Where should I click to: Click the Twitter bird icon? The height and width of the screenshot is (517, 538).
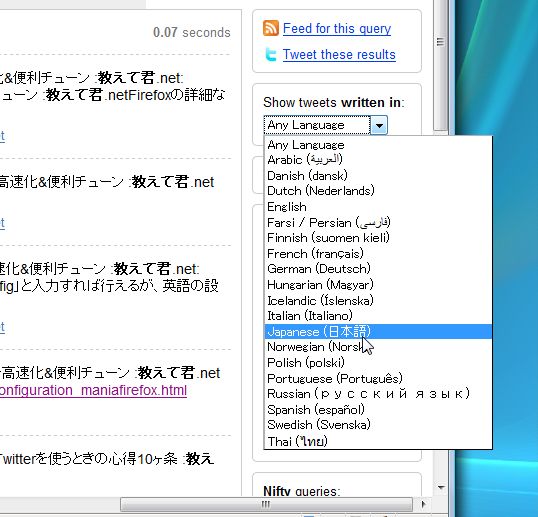(x=271, y=55)
